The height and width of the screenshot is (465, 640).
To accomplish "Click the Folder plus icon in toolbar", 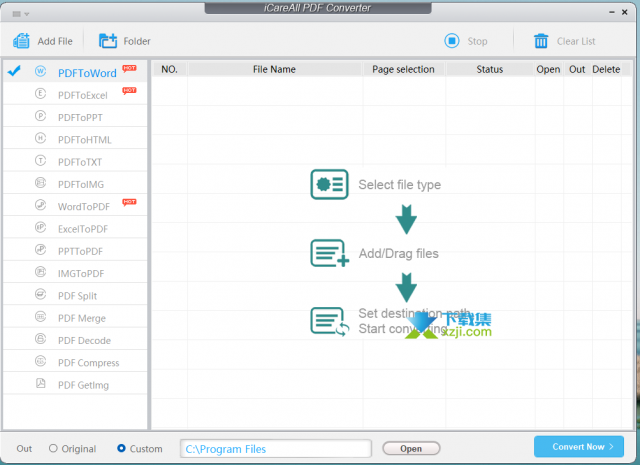I will 108,41.
